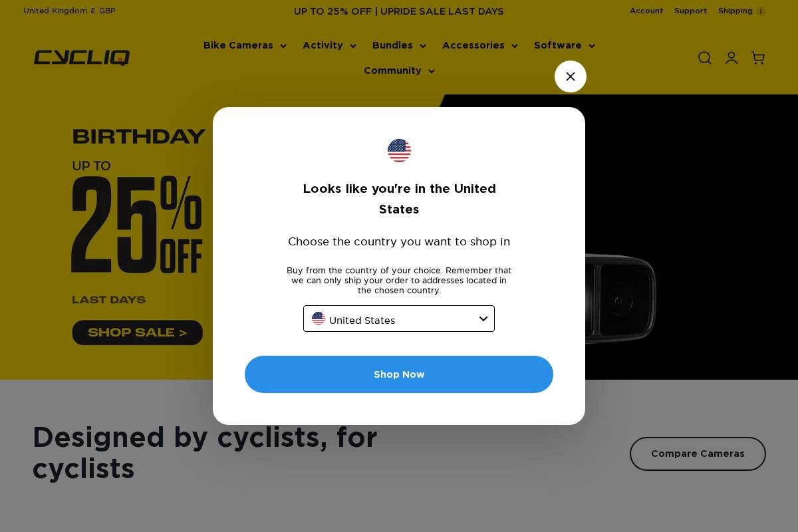
Task: Open the search panel
Action: (x=705, y=58)
